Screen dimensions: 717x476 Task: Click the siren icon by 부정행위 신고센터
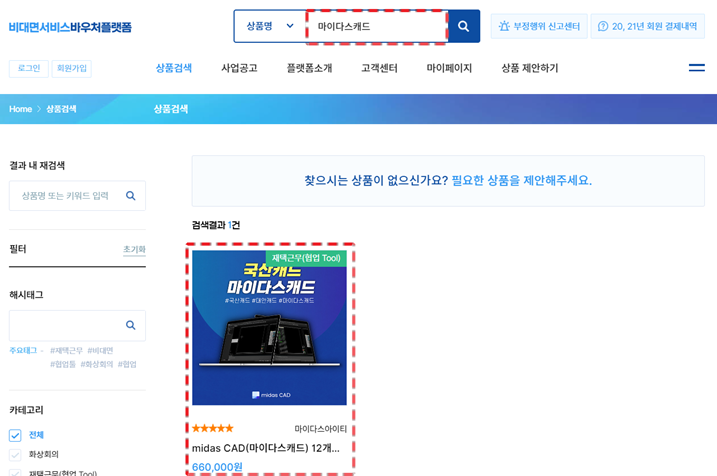504,26
